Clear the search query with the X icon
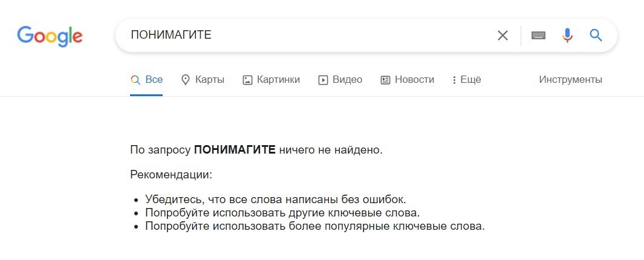This screenshot has width=644, height=260. click(503, 36)
